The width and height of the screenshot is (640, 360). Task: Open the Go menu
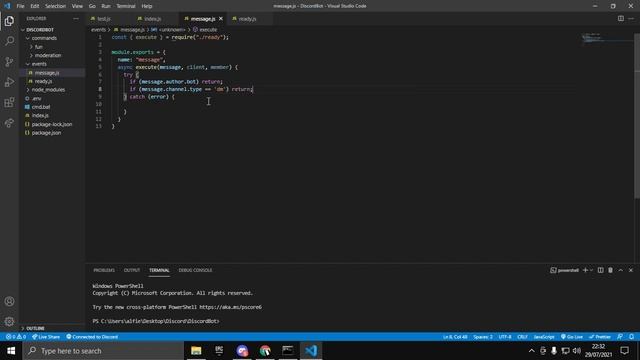point(92,6)
